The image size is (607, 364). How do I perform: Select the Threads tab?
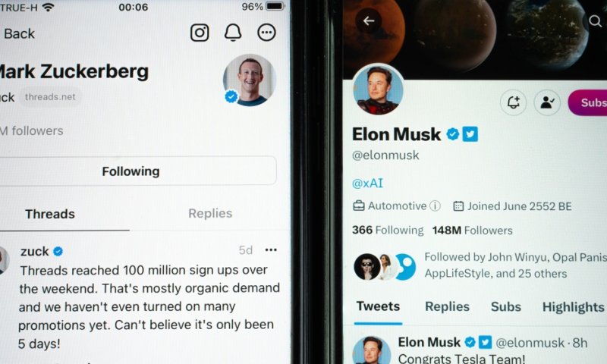click(x=50, y=214)
